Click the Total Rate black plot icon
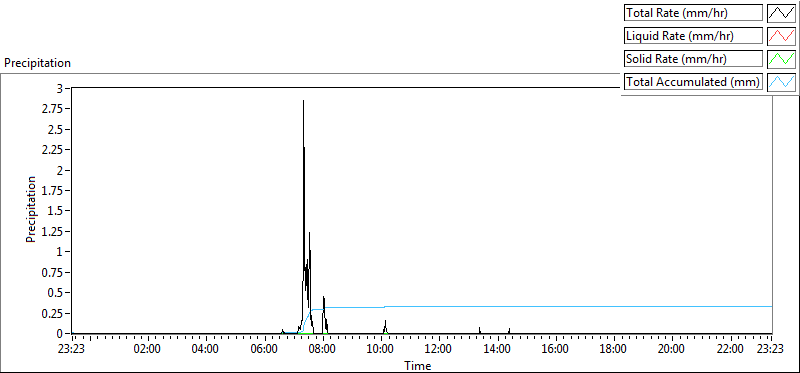The height and width of the screenshot is (373, 800). point(781,13)
